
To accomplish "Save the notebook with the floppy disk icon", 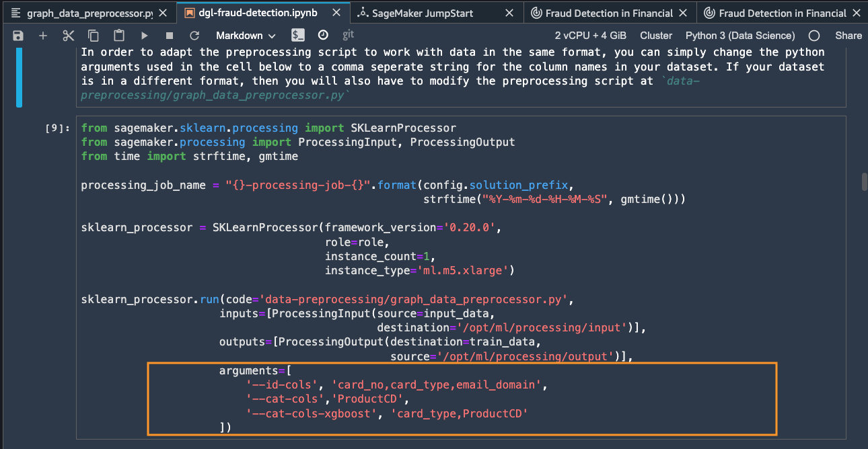I will 18,36.
